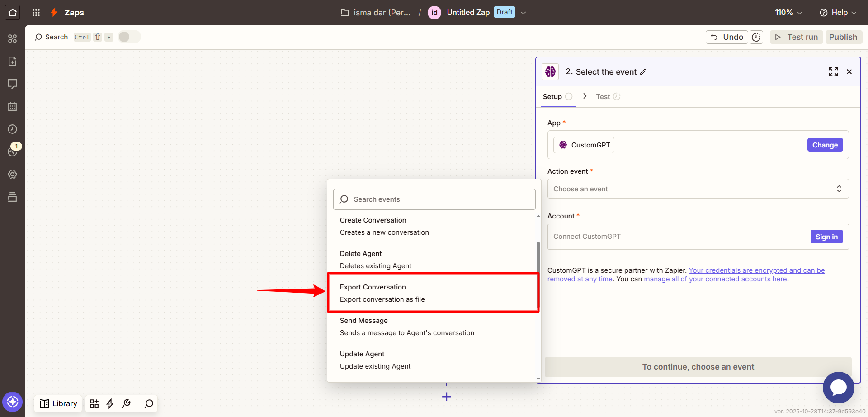Image resolution: width=868 pixels, height=417 pixels.
Task: Rename the step with the pencil icon
Action: 643,72
